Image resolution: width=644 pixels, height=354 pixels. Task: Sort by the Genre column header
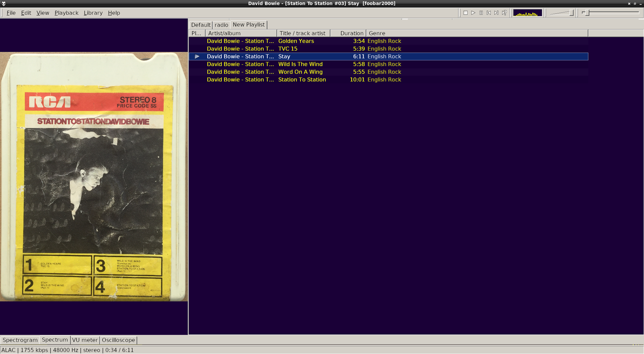[x=477, y=33]
